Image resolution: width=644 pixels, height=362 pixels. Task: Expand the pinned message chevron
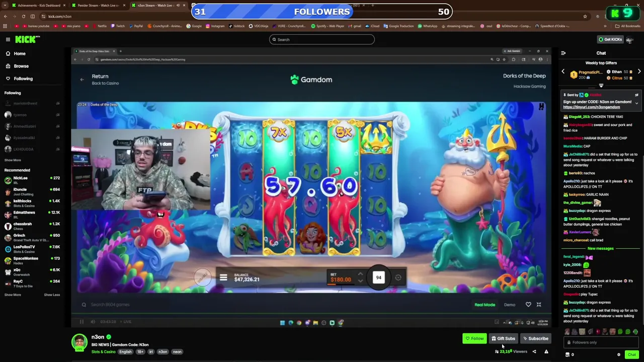(636, 103)
